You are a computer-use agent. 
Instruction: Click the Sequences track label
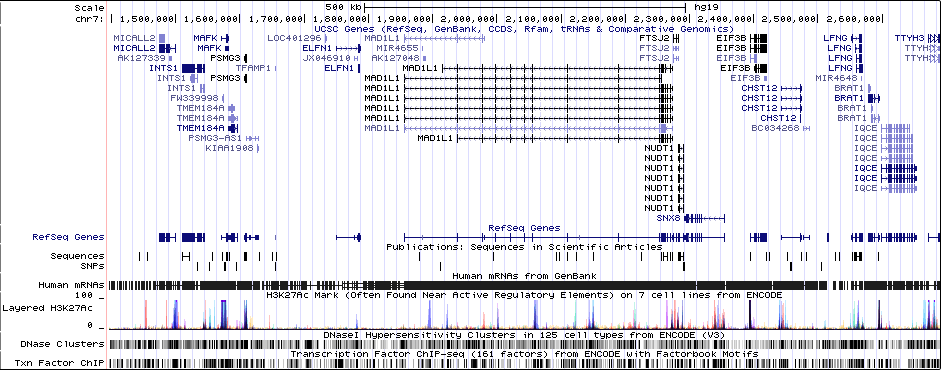(77, 256)
